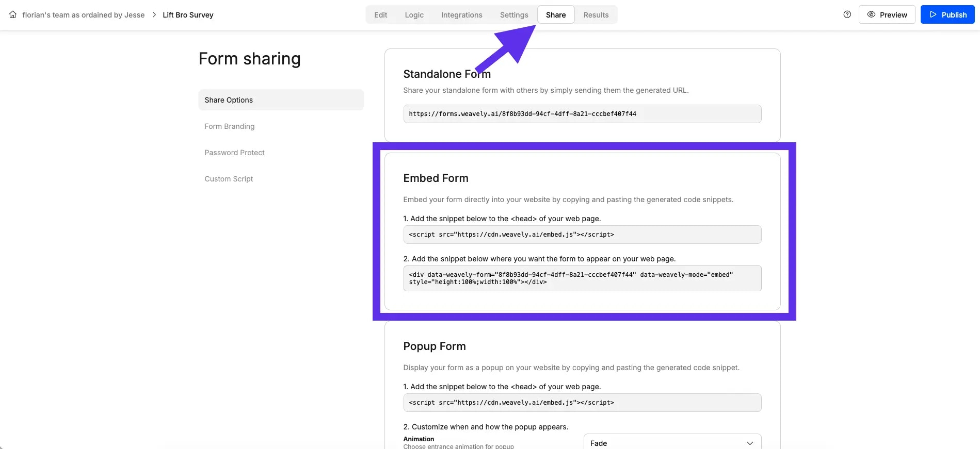Open Custom Script settings
Screen dimensions: 980x449
(x=229, y=178)
